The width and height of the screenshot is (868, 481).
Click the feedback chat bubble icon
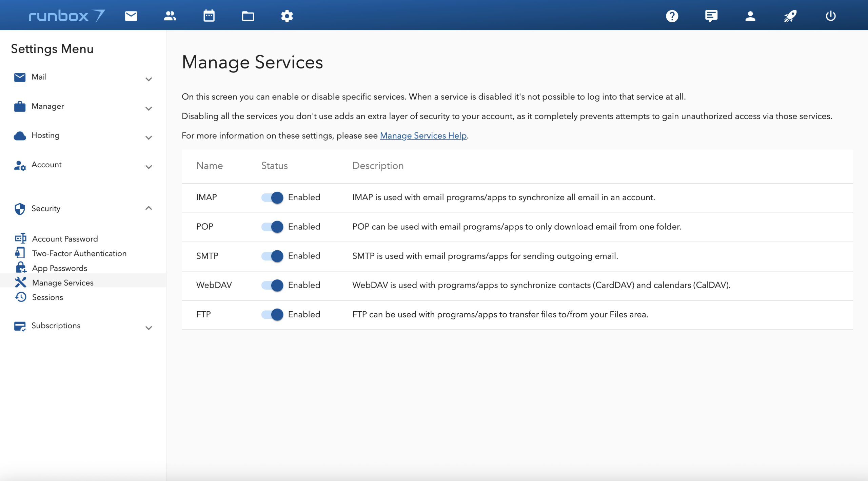point(711,16)
